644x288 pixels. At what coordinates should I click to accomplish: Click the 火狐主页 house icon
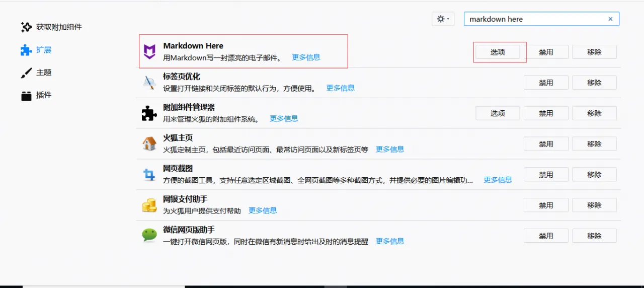tap(149, 144)
